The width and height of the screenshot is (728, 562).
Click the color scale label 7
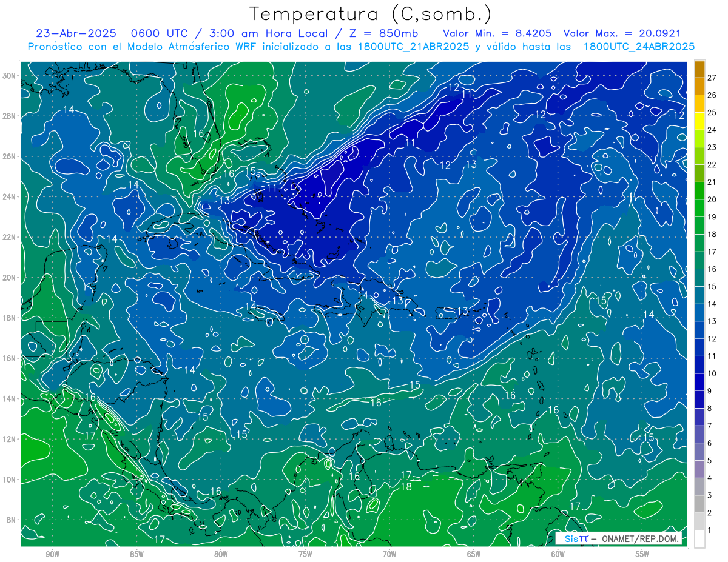pos(710,426)
